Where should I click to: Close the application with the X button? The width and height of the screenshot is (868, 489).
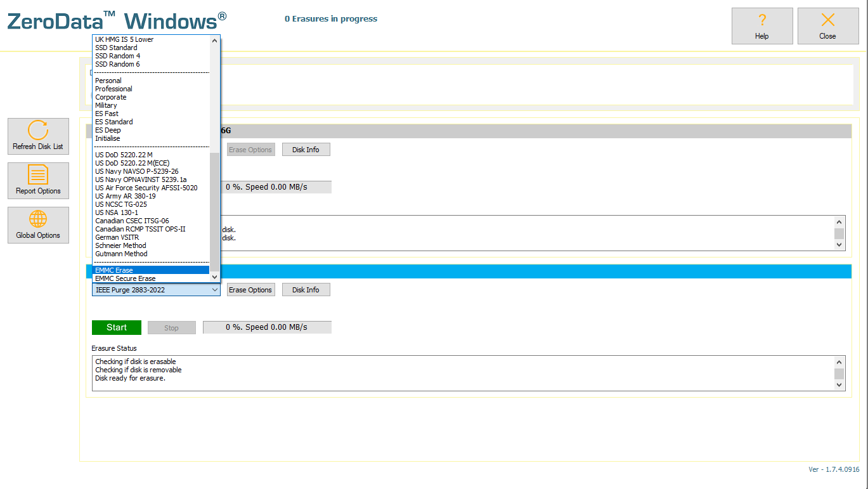[828, 26]
